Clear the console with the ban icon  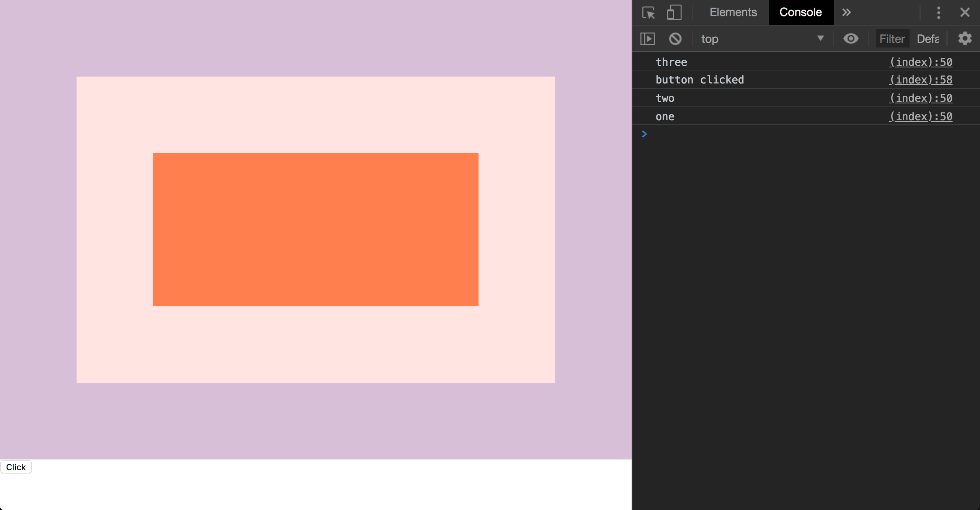tap(675, 39)
